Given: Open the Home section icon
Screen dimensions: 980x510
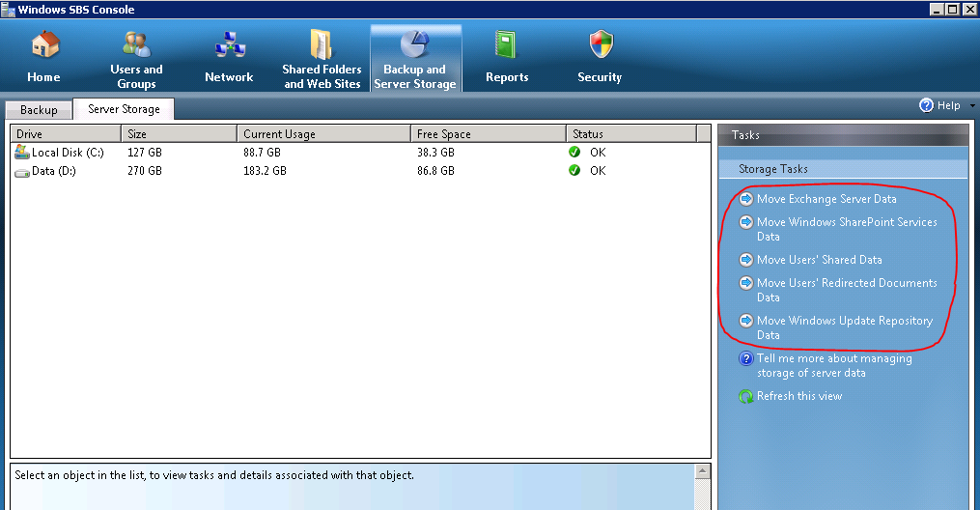Looking at the screenshot, I should tap(44, 46).
